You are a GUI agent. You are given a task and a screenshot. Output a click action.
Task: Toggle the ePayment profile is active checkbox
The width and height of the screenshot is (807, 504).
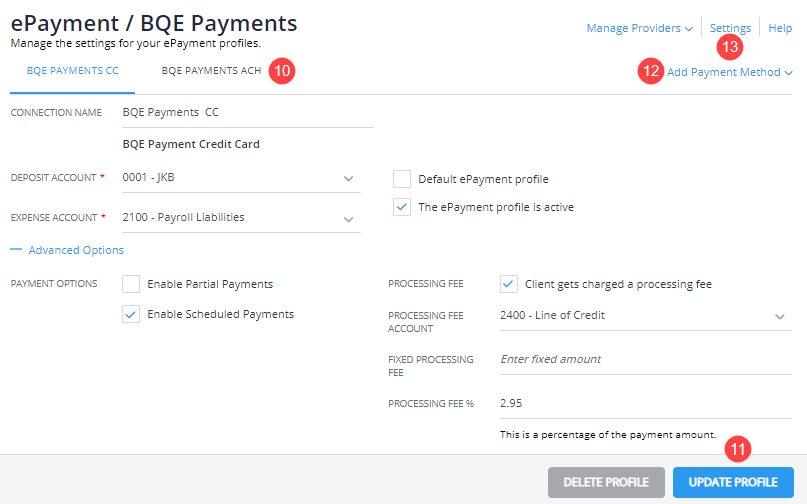(401, 207)
